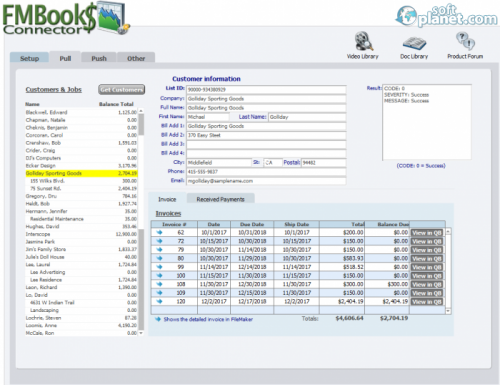The height and width of the screenshot is (385, 500).
Task: Select customer Interscope
Action: click(x=81, y=234)
